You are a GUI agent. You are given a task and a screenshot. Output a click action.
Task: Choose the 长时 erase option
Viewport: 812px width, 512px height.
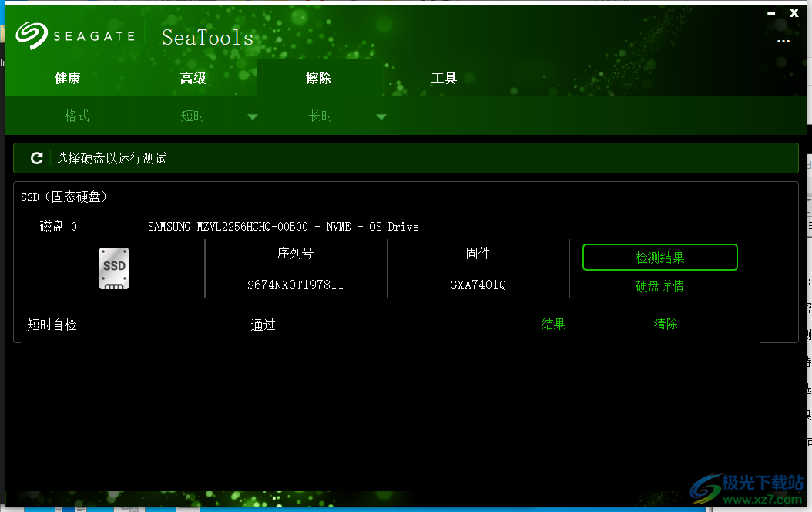321,116
